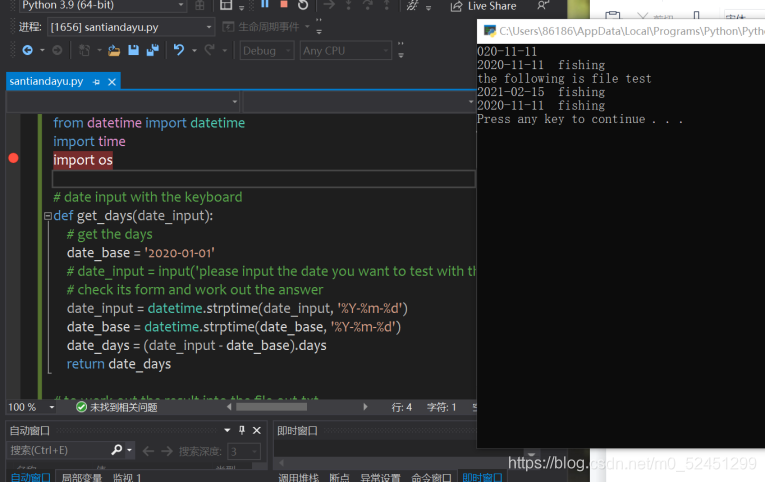Click the horizontal scrollbar thumb in the editor
This screenshot has width=766, height=482.
click(x=272, y=407)
